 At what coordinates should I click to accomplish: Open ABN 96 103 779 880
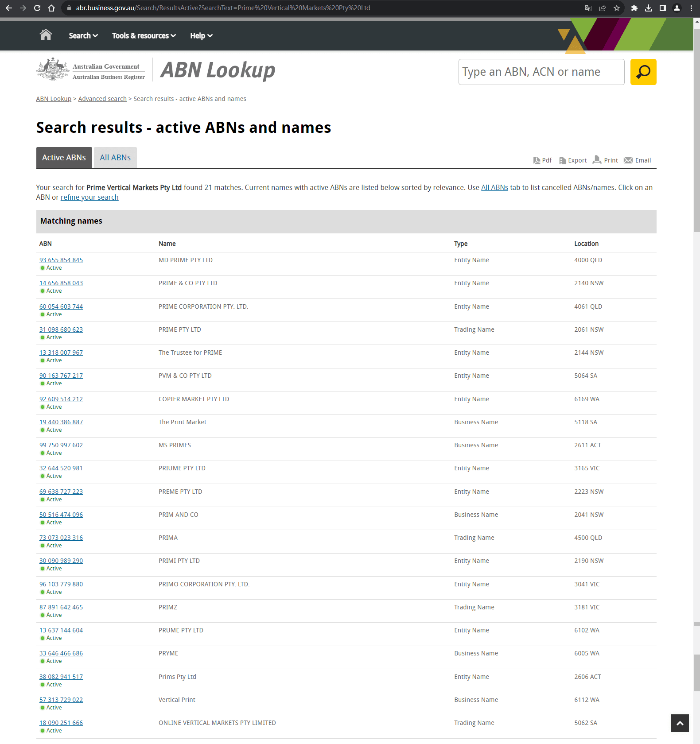[x=61, y=584]
